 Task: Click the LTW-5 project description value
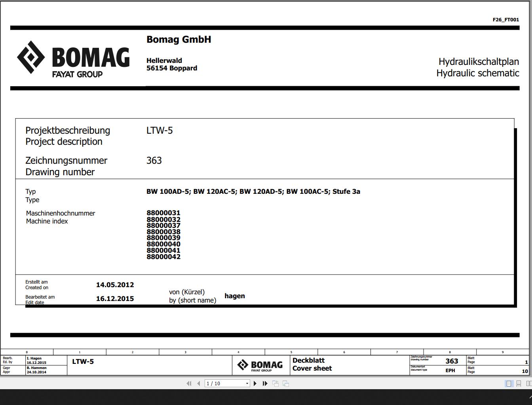pos(160,131)
